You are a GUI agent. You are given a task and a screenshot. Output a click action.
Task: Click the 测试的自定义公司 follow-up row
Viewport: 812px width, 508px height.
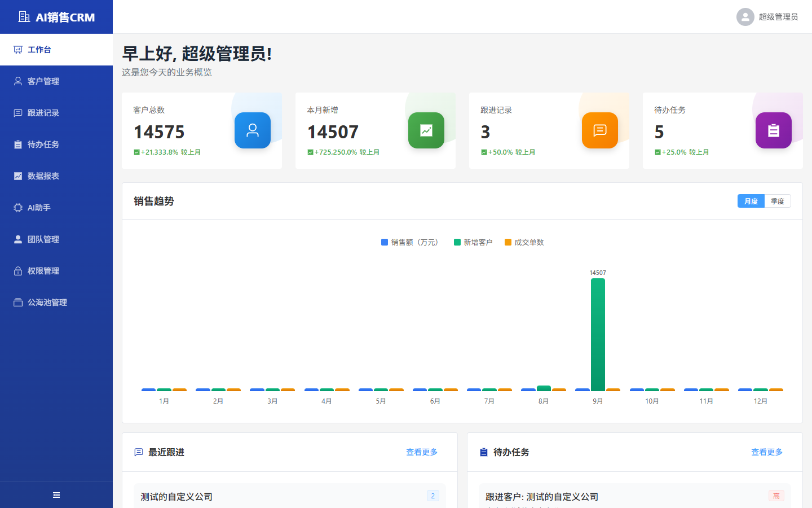289,496
